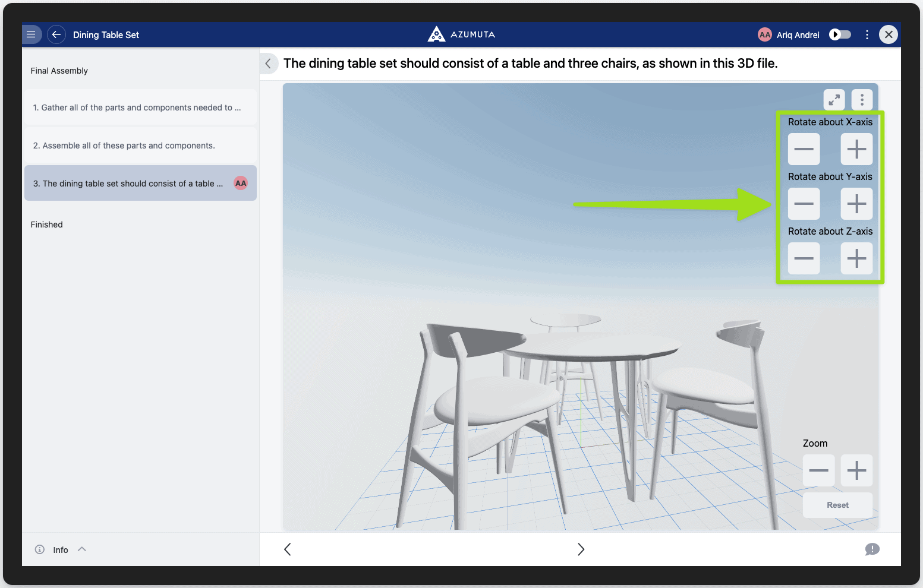Zoom in on the 3D model
923x588 pixels.
coord(856,470)
